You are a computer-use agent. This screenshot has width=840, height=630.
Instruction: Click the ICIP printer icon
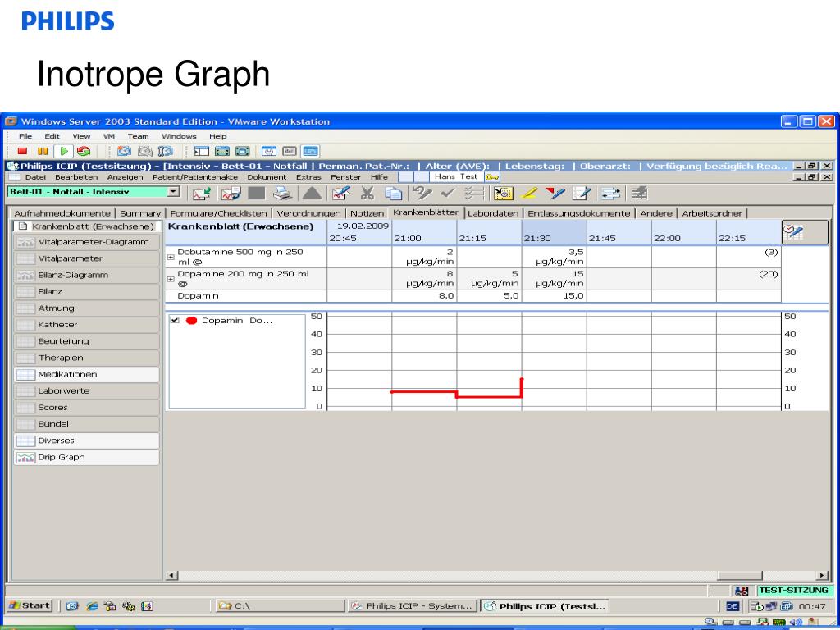tap(282, 194)
